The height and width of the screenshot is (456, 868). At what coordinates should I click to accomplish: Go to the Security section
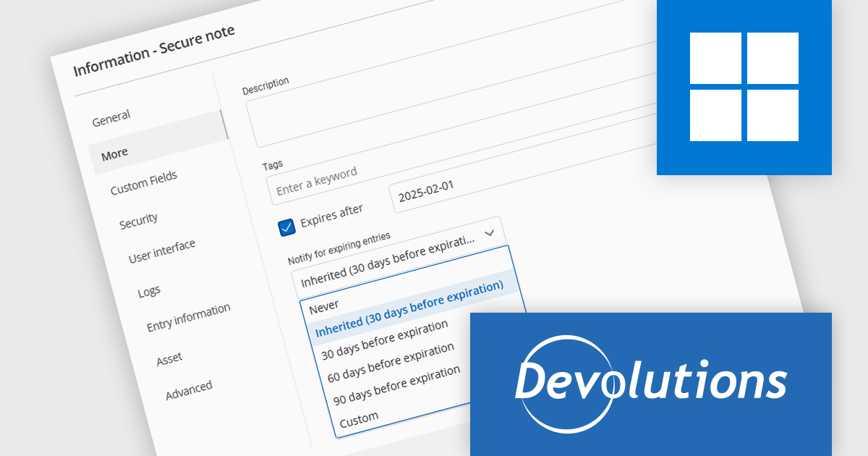point(138,221)
